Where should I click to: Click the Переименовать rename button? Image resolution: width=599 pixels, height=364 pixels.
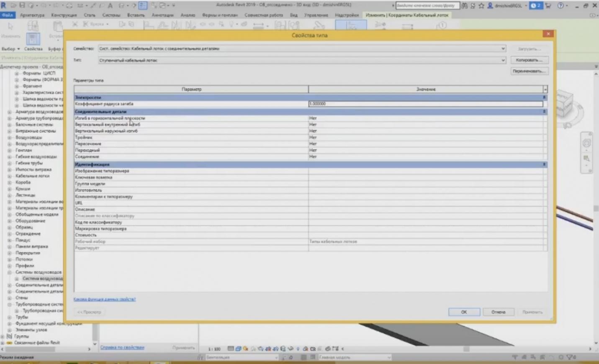pos(529,71)
